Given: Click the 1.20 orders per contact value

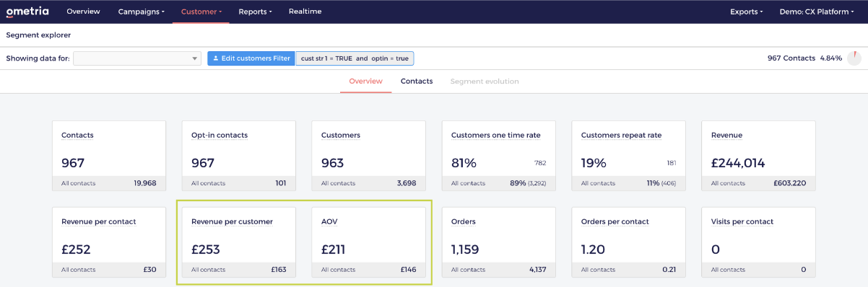Looking at the screenshot, I should 593,250.
